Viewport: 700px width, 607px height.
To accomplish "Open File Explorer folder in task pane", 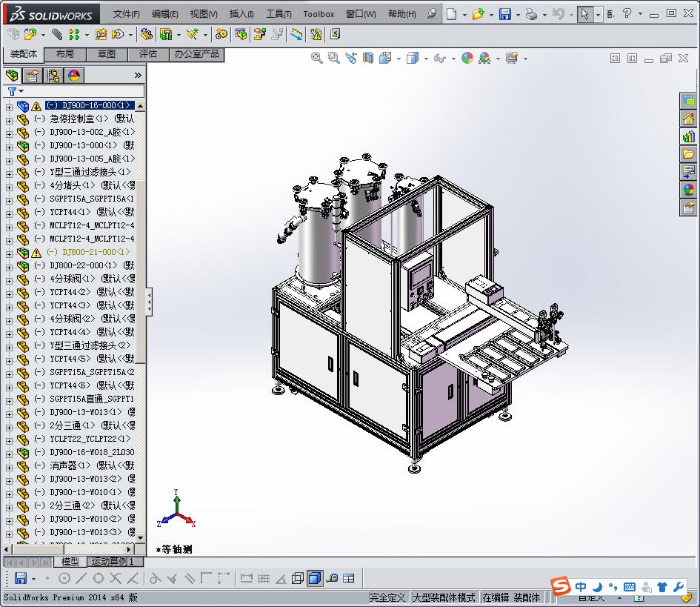I will (x=688, y=154).
